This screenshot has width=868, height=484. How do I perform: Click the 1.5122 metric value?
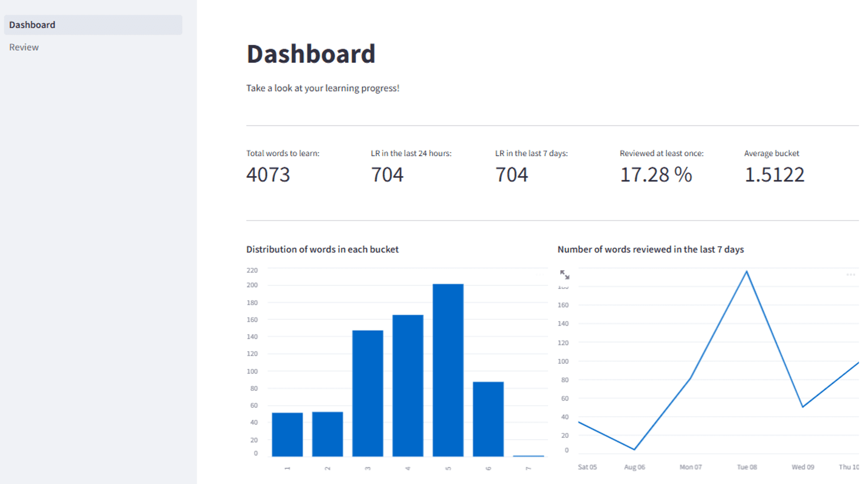tap(774, 175)
